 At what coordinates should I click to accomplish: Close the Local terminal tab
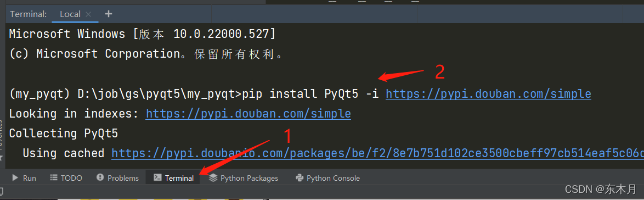pos(88,14)
